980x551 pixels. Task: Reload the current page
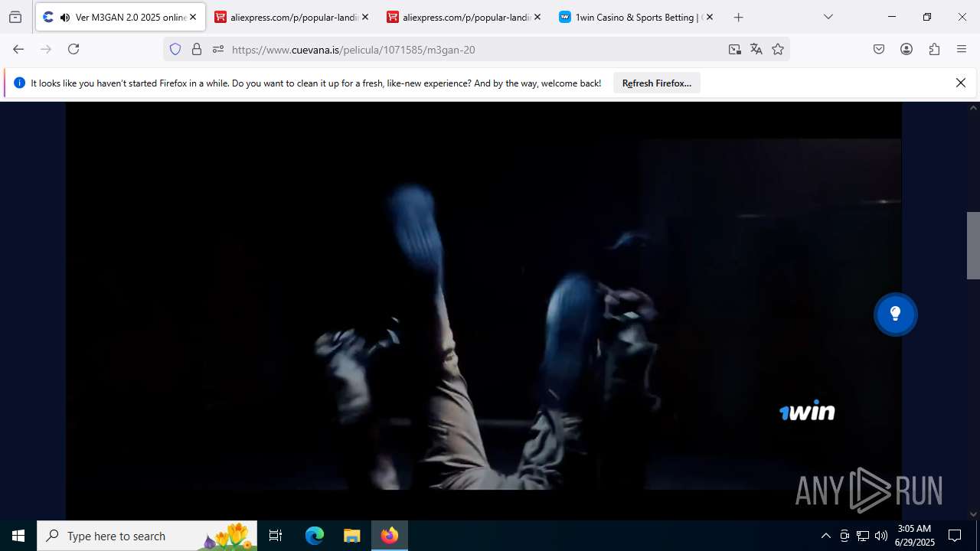(x=73, y=49)
